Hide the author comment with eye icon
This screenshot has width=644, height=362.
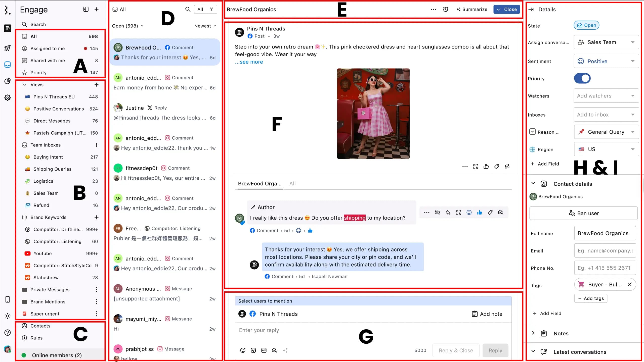click(x=437, y=213)
